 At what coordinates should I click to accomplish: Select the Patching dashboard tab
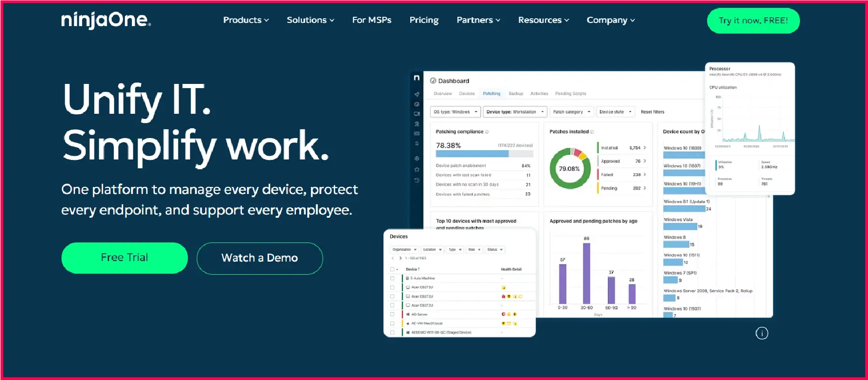pos(491,94)
